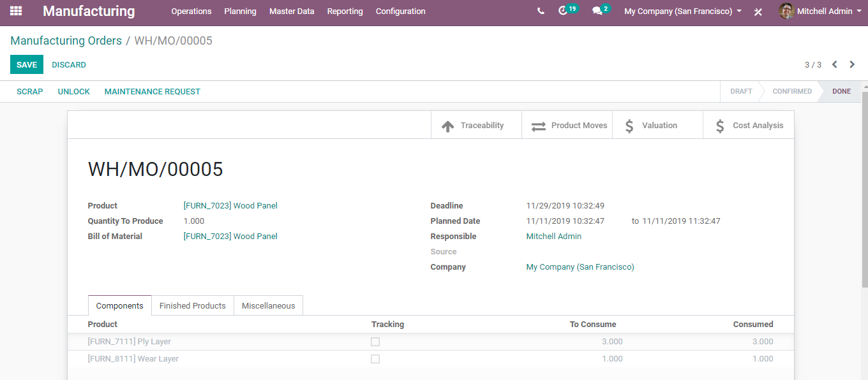Sort by the Product column header
The image size is (868, 380).
click(103, 325)
